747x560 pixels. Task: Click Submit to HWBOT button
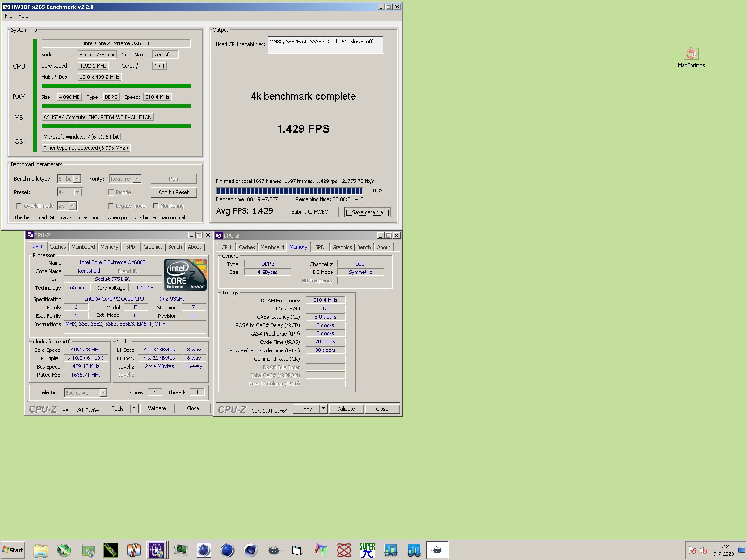point(311,212)
